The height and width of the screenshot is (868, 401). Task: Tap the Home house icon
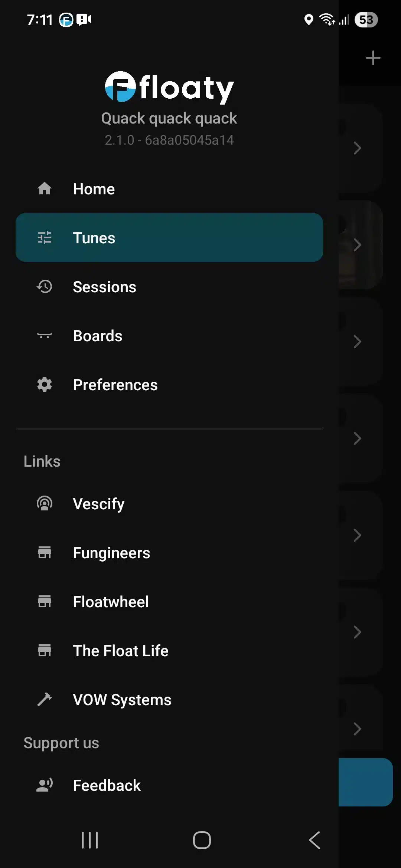tap(45, 189)
